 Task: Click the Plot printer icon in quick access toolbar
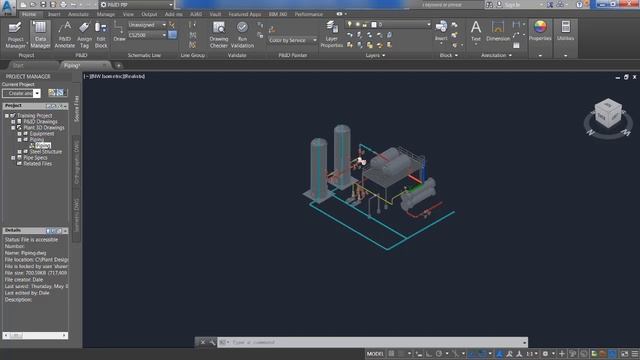click(x=64, y=4)
